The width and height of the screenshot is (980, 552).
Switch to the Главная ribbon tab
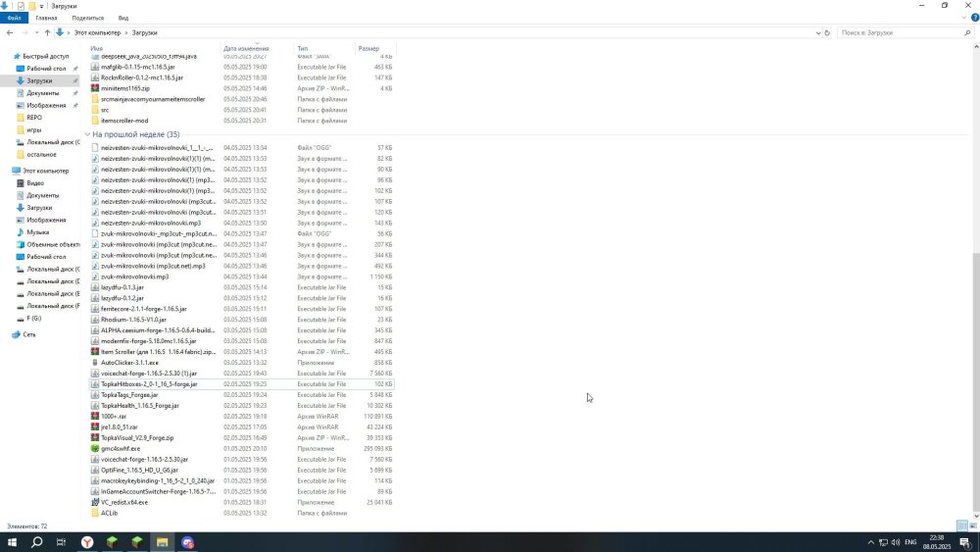pyautogui.click(x=46, y=18)
